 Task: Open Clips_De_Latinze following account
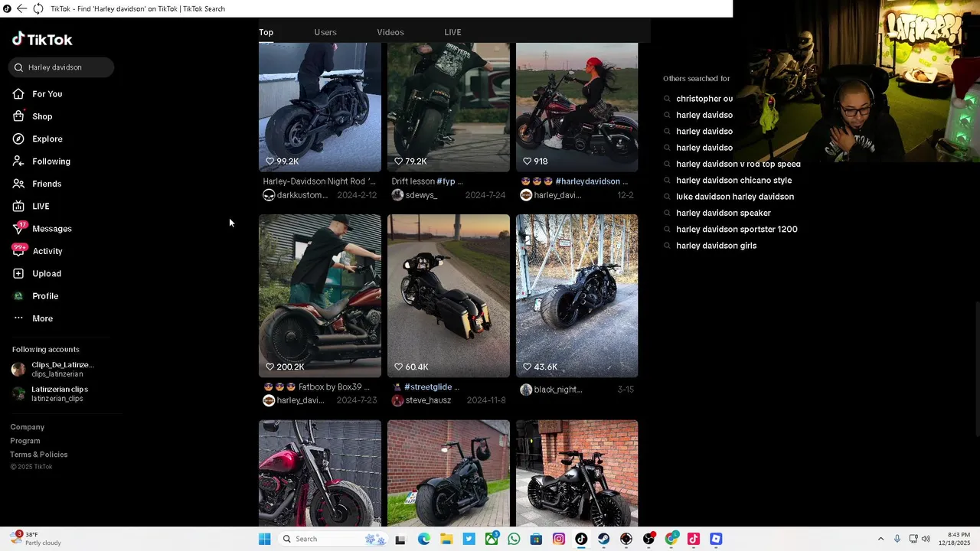point(53,370)
